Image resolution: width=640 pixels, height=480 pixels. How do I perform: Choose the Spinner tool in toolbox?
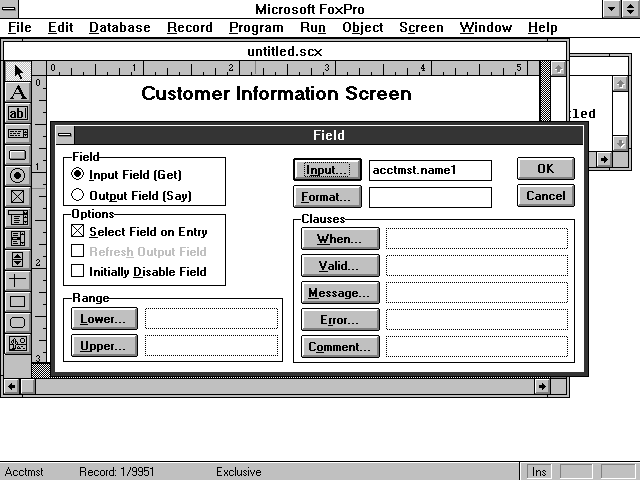[18, 259]
